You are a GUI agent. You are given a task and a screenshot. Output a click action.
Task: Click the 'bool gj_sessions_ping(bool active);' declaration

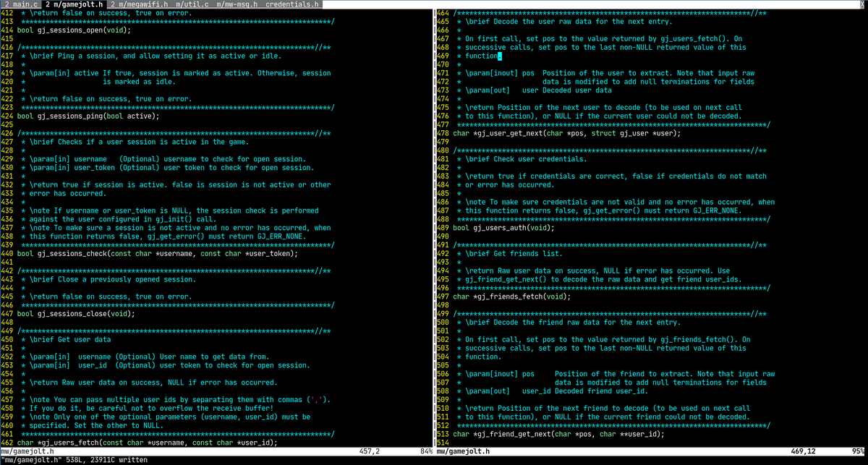point(88,116)
